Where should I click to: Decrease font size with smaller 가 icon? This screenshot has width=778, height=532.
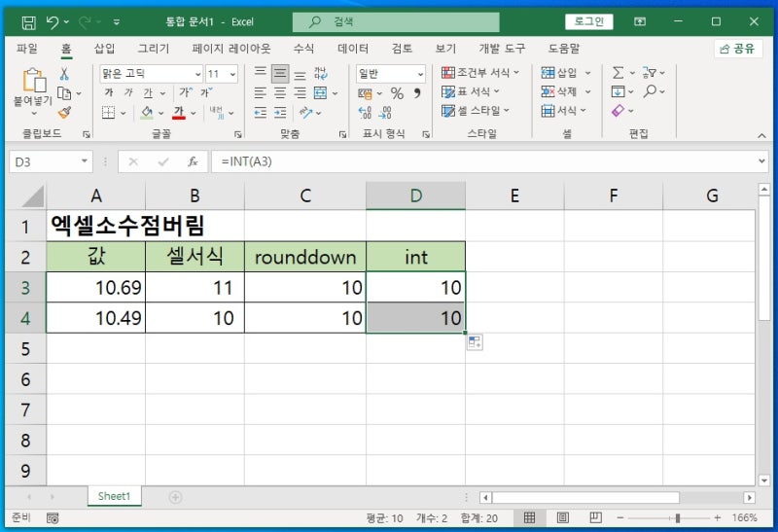coord(206,92)
